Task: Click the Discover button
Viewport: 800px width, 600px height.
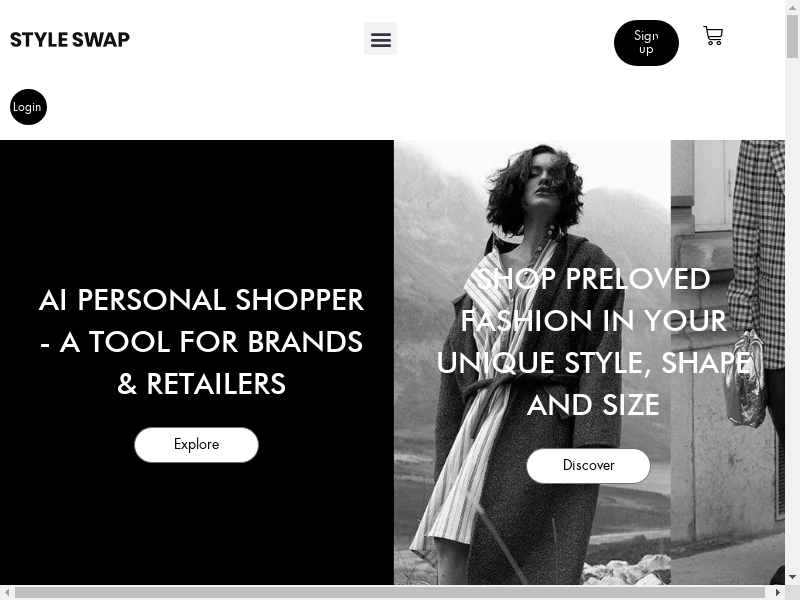Action: point(588,466)
